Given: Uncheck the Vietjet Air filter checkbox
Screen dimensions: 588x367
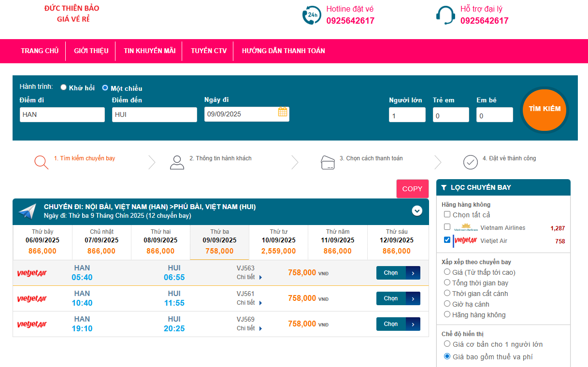Looking at the screenshot, I should [447, 240].
